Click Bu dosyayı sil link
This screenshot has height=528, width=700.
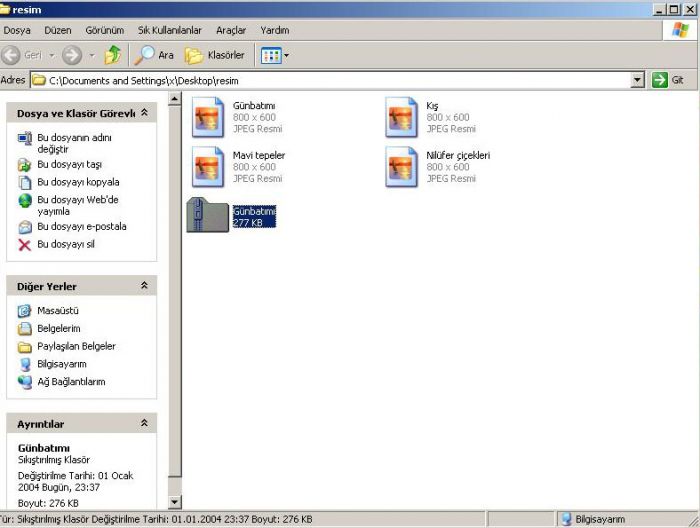pyautogui.click(x=66, y=244)
